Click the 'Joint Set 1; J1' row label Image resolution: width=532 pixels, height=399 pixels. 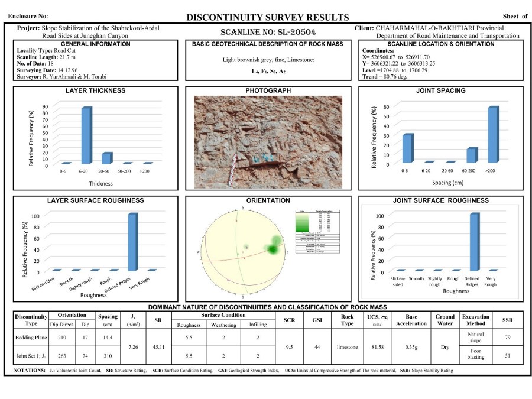click(x=31, y=356)
